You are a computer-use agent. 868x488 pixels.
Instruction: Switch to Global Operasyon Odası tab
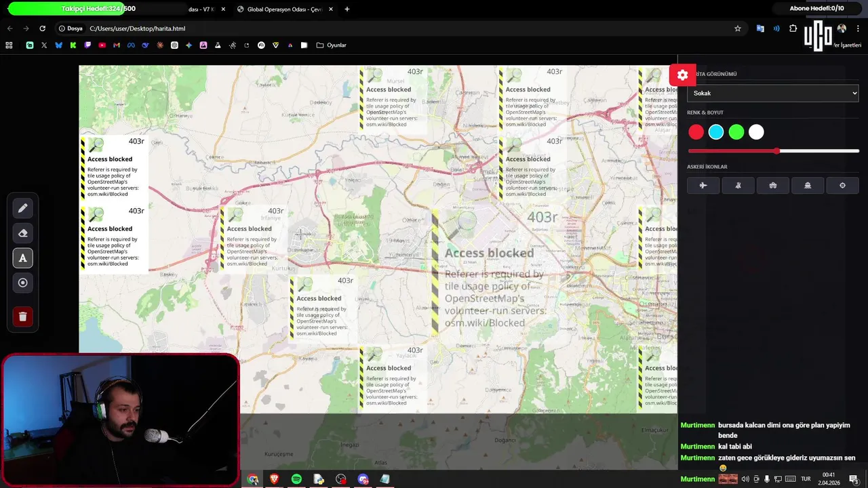click(x=284, y=9)
